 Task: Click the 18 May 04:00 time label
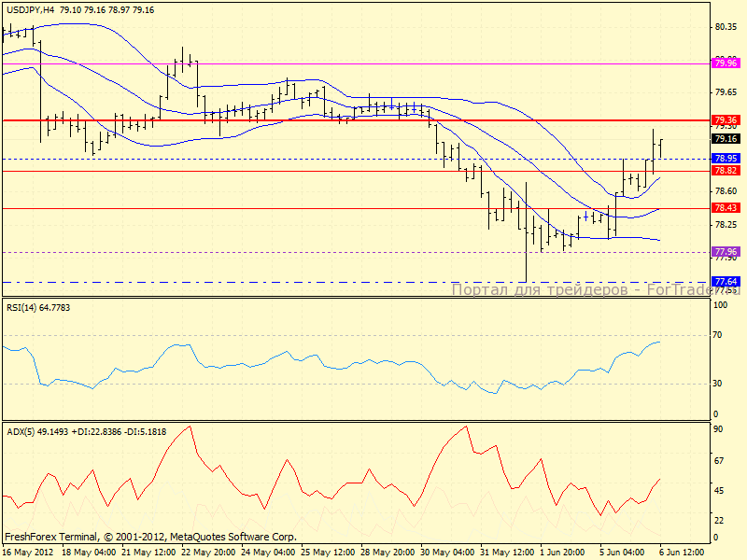coord(89,553)
